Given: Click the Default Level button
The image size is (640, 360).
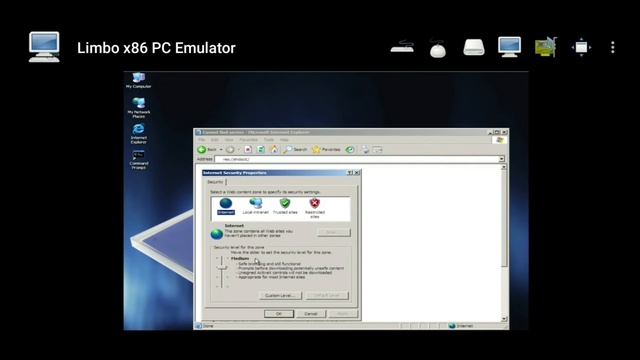Looking at the screenshot, I should [327, 295].
